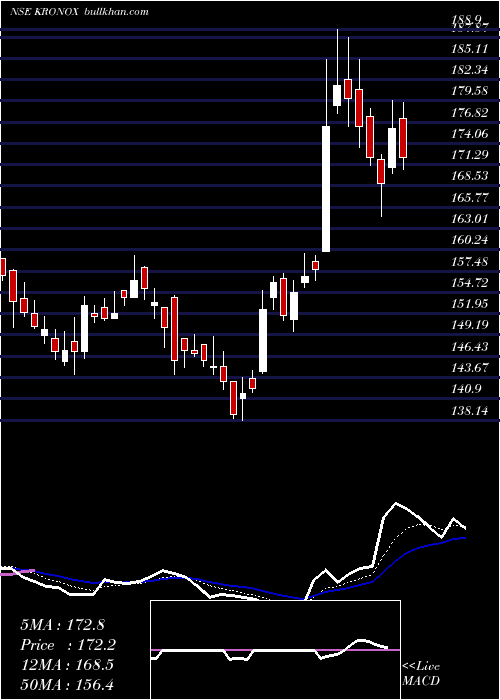Click the 5MA : 172.8 value

[62, 625]
